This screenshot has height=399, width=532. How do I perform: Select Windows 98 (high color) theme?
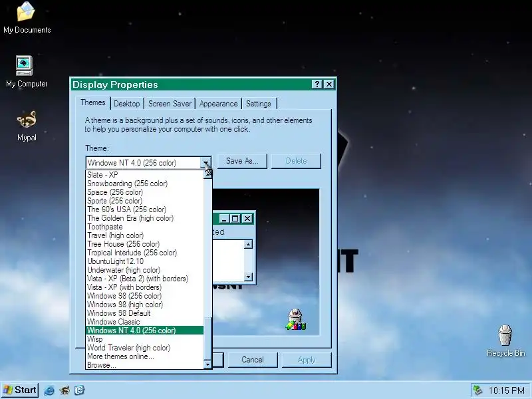click(x=144, y=305)
